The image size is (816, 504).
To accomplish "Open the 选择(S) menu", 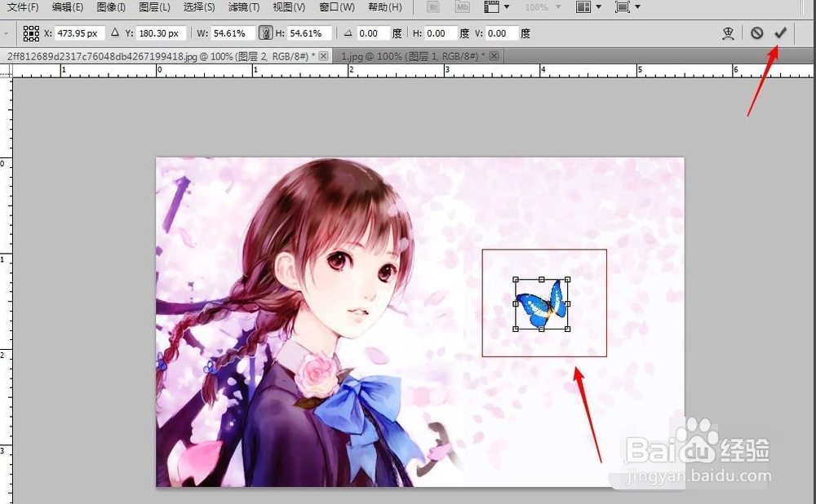I will click(199, 7).
